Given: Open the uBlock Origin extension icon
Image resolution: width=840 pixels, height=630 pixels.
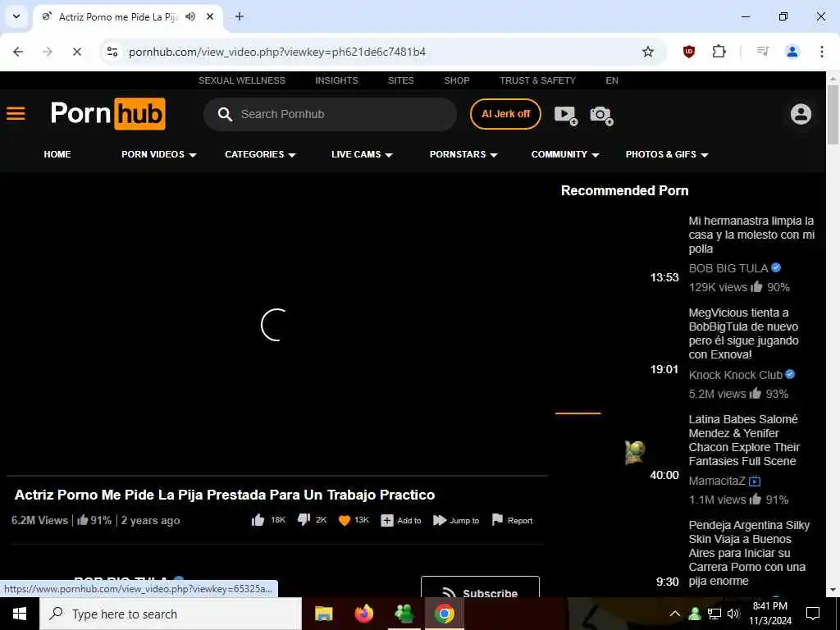Looking at the screenshot, I should [689, 52].
